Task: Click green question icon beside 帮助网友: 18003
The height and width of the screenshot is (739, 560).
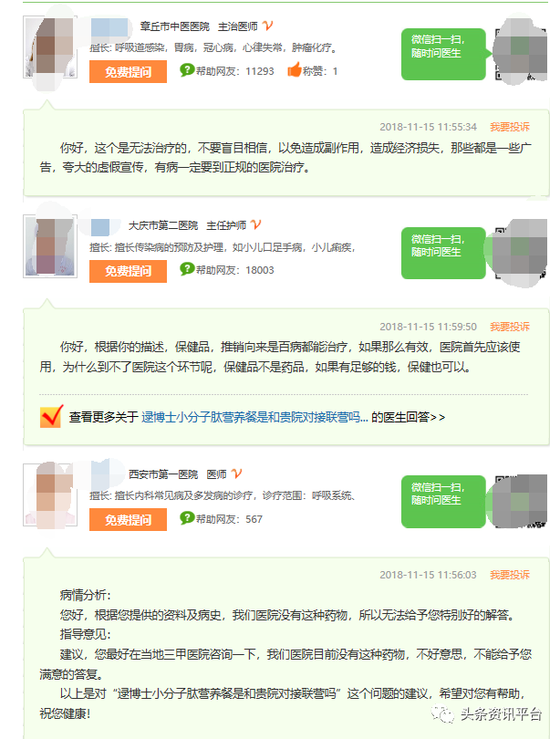Action: (x=187, y=269)
